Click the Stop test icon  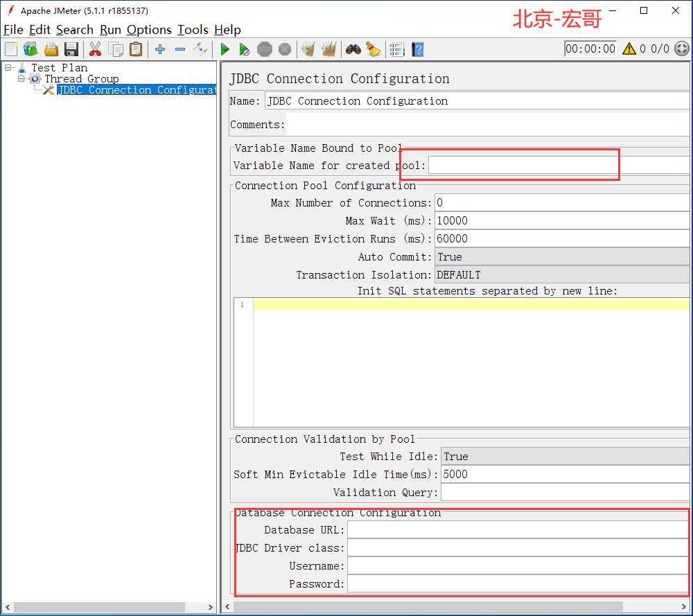pyautogui.click(x=265, y=49)
